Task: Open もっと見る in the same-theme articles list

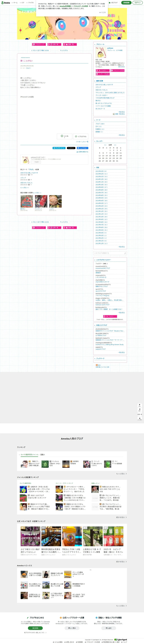Action: [x=24, y=188]
